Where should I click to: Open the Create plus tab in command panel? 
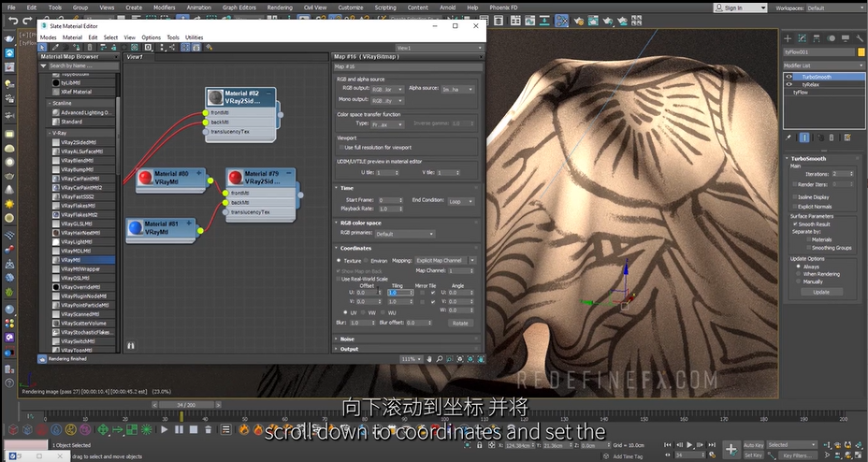[788, 38]
